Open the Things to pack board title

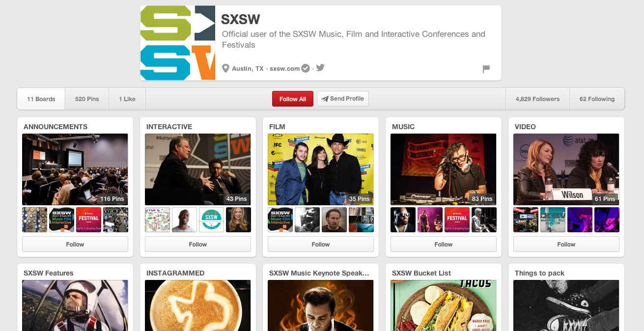[539, 273]
